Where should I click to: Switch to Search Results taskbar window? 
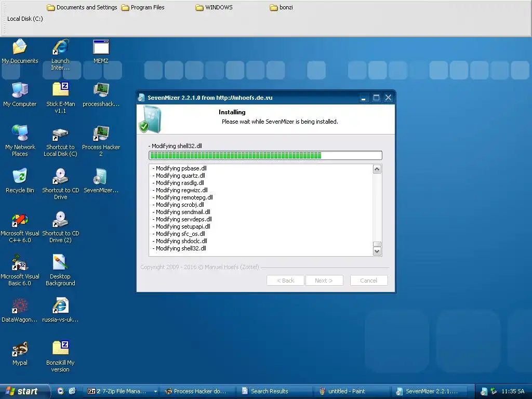click(274, 391)
